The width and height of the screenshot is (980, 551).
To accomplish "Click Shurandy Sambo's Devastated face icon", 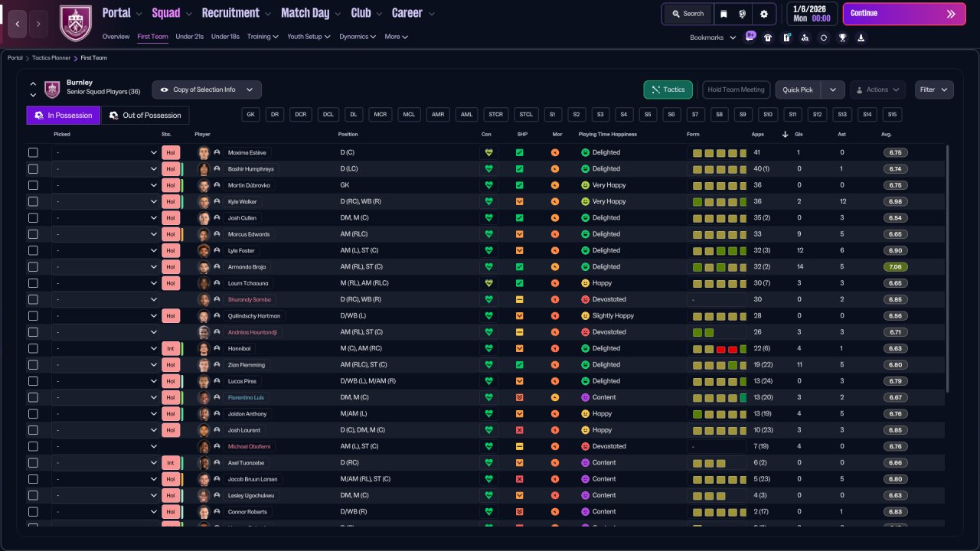I will 586,299.
